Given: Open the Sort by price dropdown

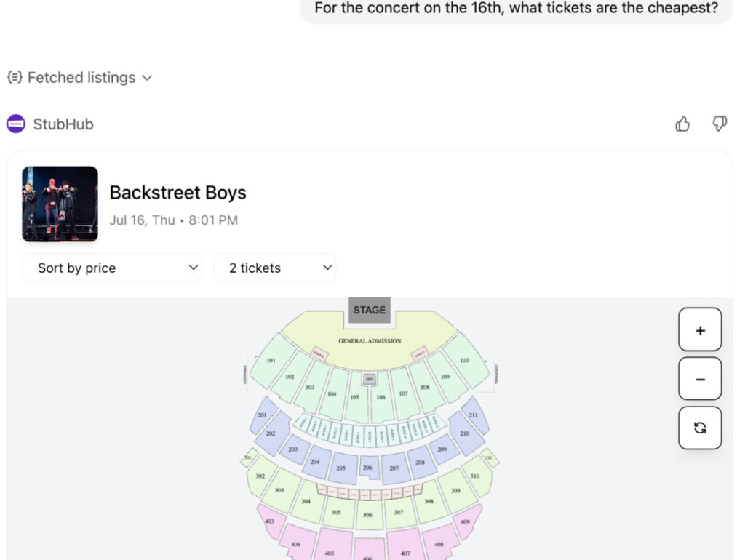Looking at the screenshot, I should click(112, 268).
